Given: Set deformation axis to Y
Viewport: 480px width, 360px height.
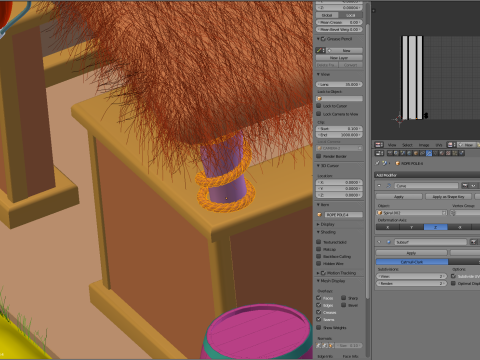Looking at the screenshot, I should 412,227.
